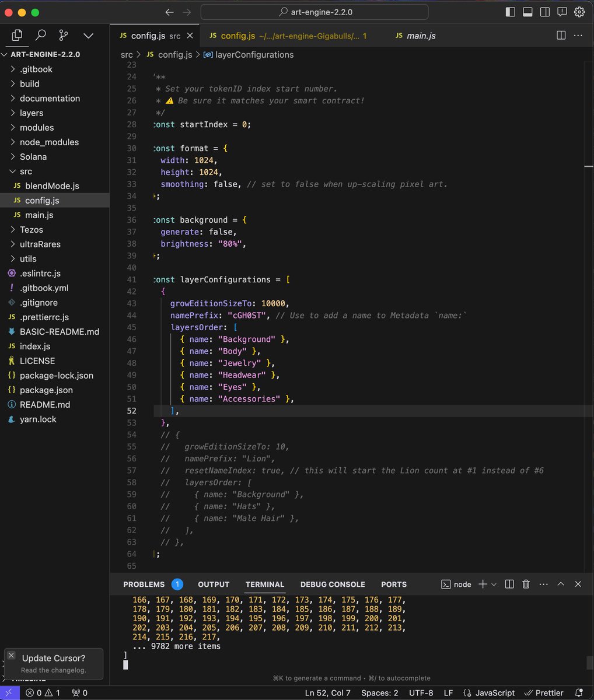The height and width of the screenshot is (700, 594).
Task: Expand the node_modules folder
Action: [55, 142]
